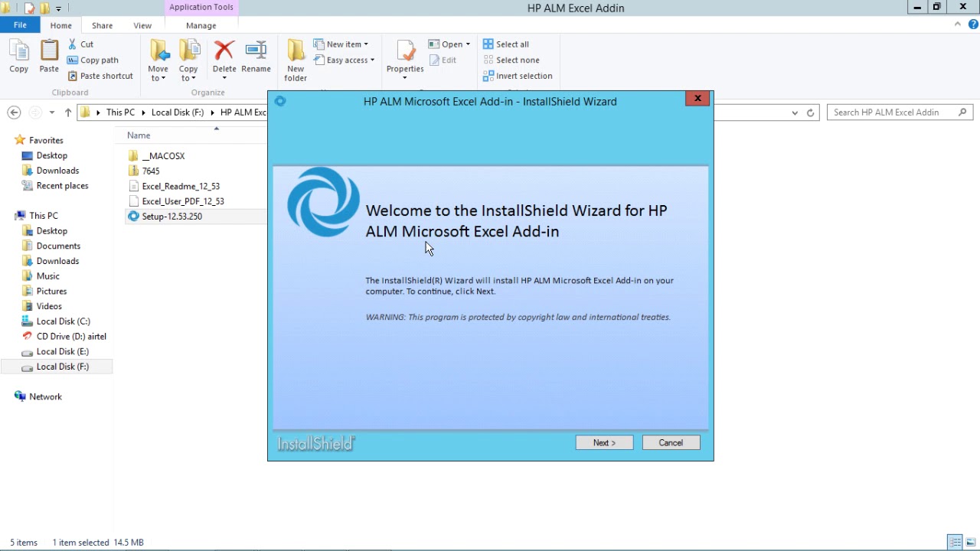Open the Easy access dropdown
Screen dimensions: 980x551
point(345,60)
